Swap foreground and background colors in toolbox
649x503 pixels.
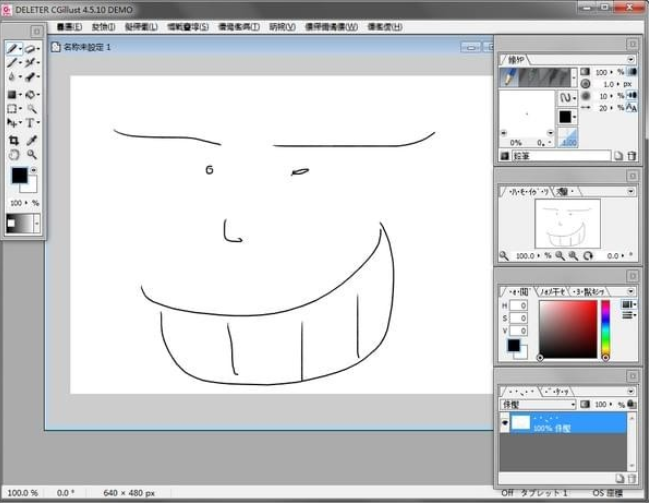click(x=34, y=170)
